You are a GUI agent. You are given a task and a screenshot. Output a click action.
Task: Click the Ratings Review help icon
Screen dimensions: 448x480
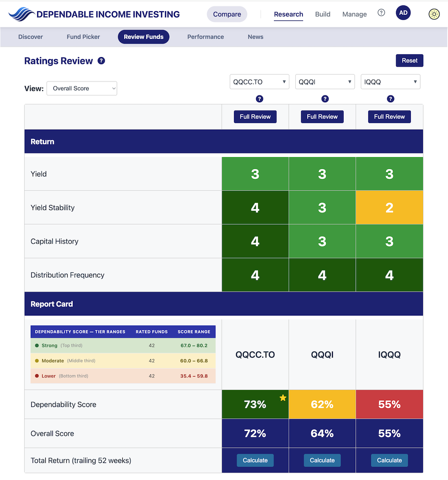pyautogui.click(x=101, y=60)
